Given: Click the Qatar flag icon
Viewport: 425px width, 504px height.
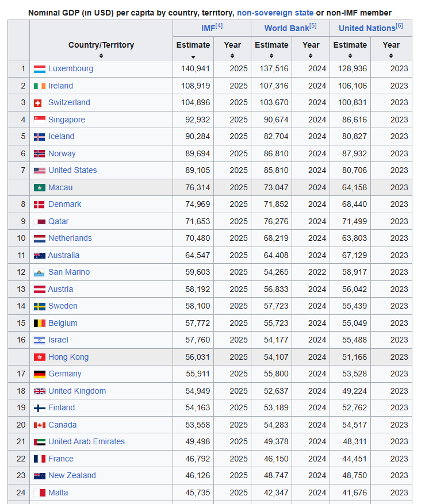Looking at the screenshot, I should click(40, 222).
